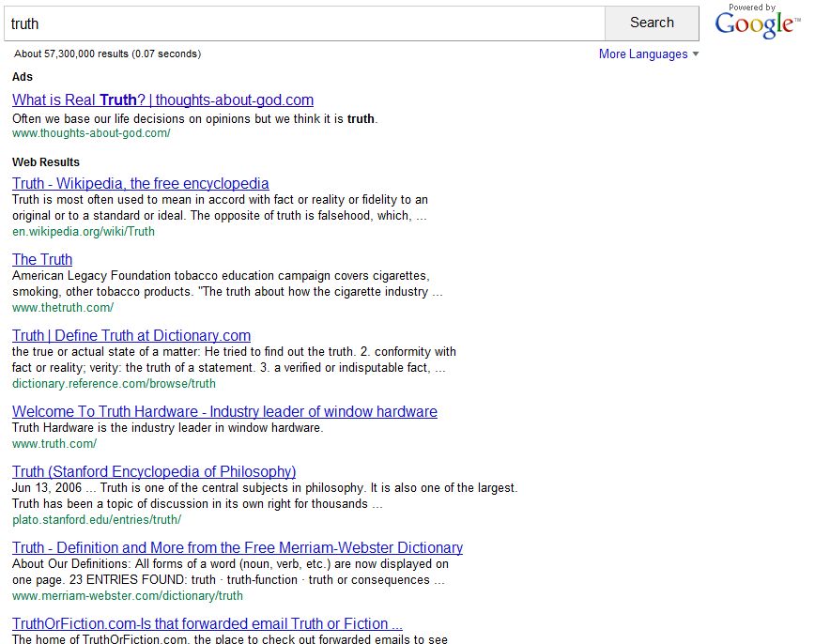Click the www.thoughts-about-god.com green URL

point(91,133)
